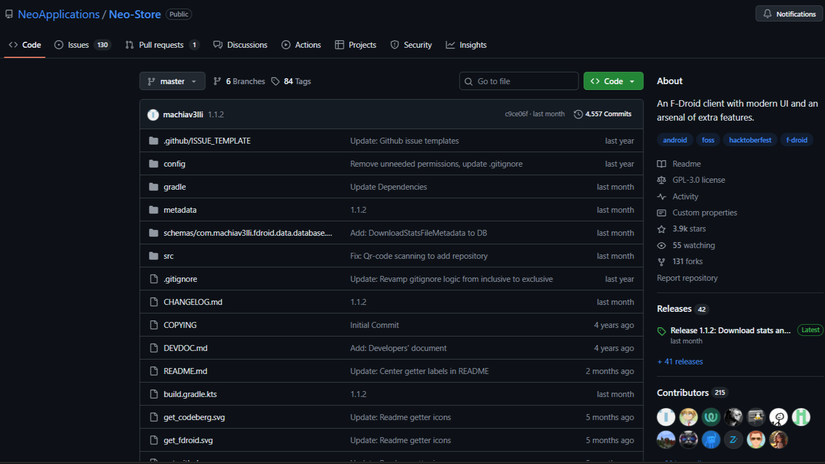Open the metadata folder icon
This screenshot has width=825, height=464.
point(154,210)
